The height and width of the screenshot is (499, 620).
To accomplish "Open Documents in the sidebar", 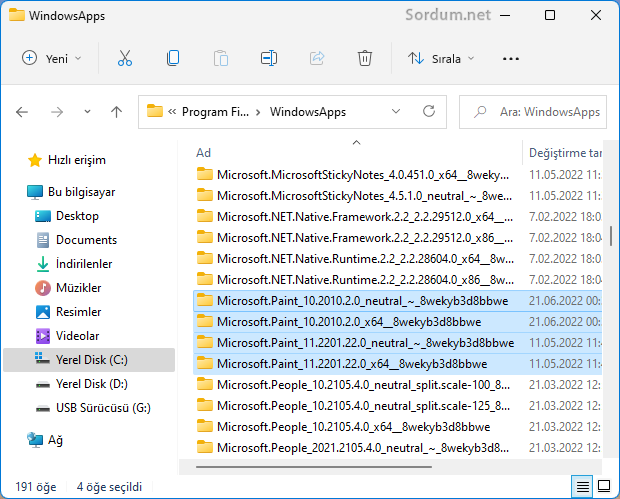I will pyautogui.click(x=86, y=240).
